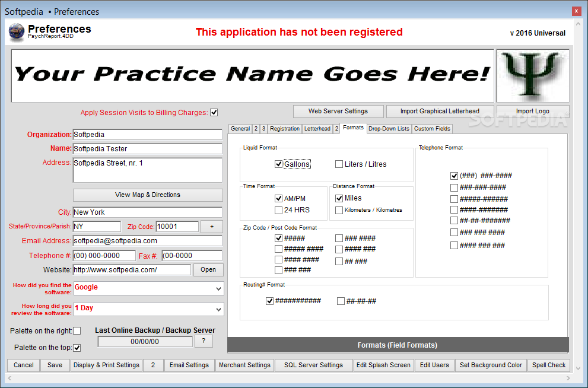588x388 pixels.
Task: Run Spell Check
Action: 549,365
